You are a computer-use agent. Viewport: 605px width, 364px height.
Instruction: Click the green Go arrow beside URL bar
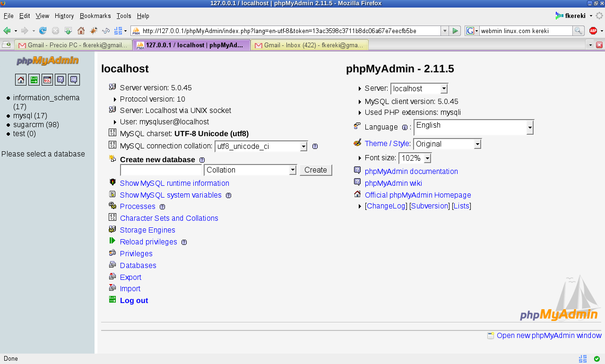point(455,31)
